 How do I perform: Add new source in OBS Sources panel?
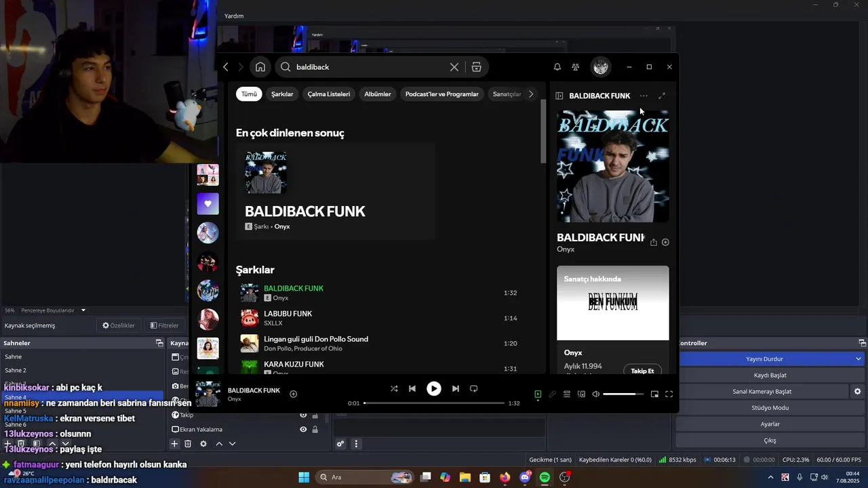click(x=174, y=444)
